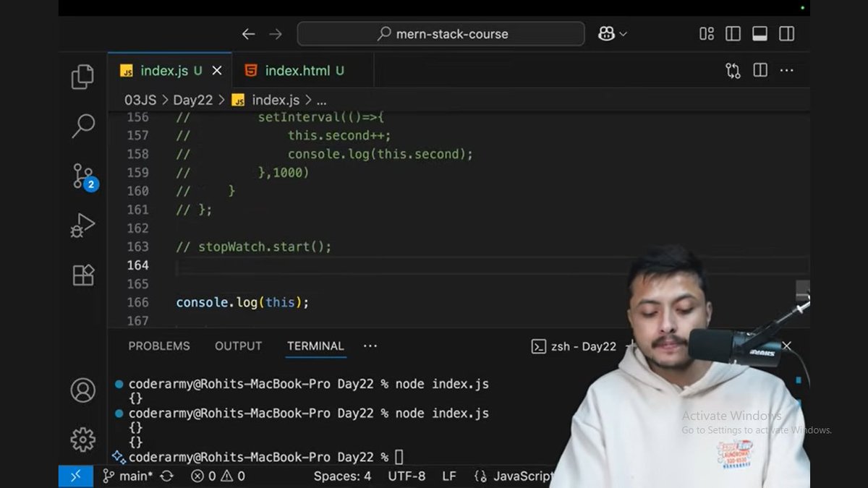Screen dimensions: 868x488
Task: Click the console.log(this); code line
Action: tap(242, 302)
